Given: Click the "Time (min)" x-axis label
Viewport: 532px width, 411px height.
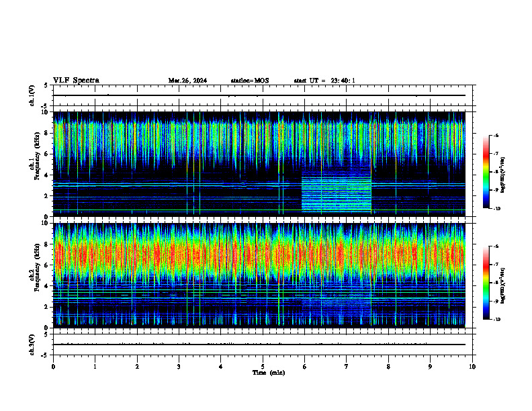Looking at the screenshot, I should point(269,373).
